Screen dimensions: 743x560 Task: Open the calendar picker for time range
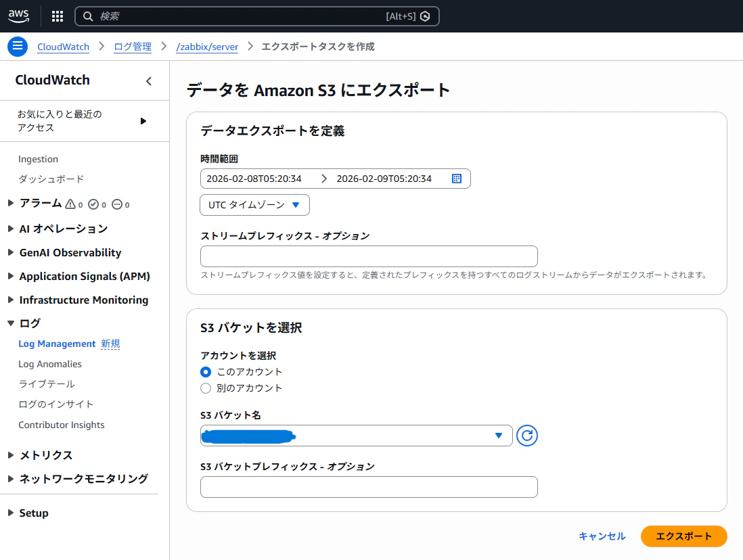point(456,179)
